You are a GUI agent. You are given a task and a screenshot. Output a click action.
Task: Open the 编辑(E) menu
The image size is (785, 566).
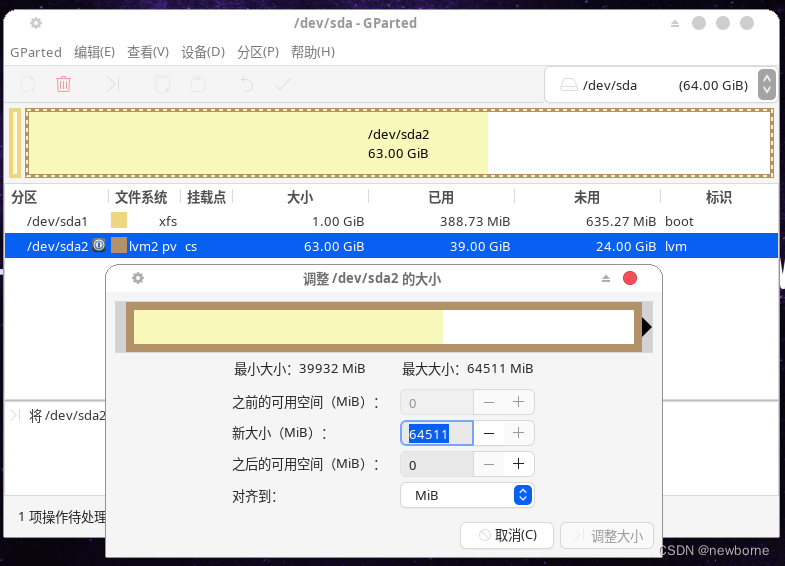point(95,52)
